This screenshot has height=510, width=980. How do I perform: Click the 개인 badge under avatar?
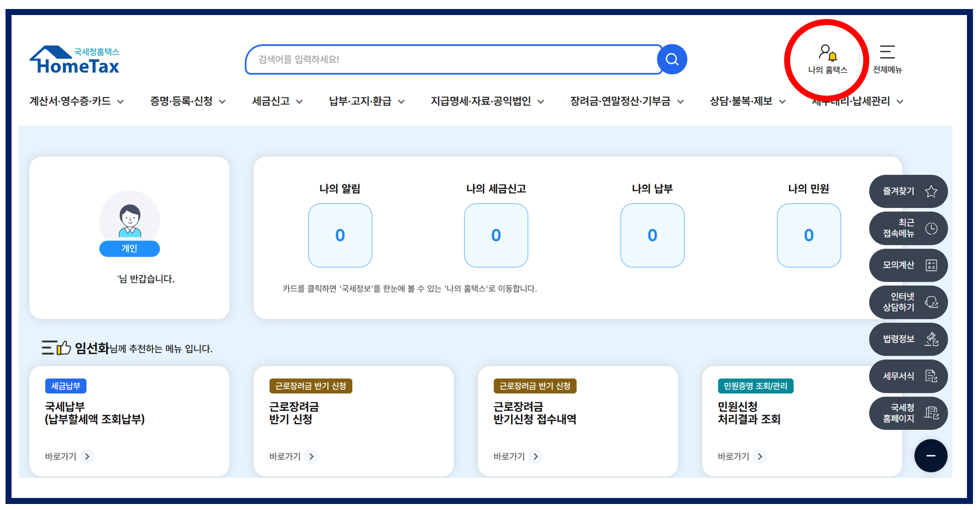click(130, 248)
